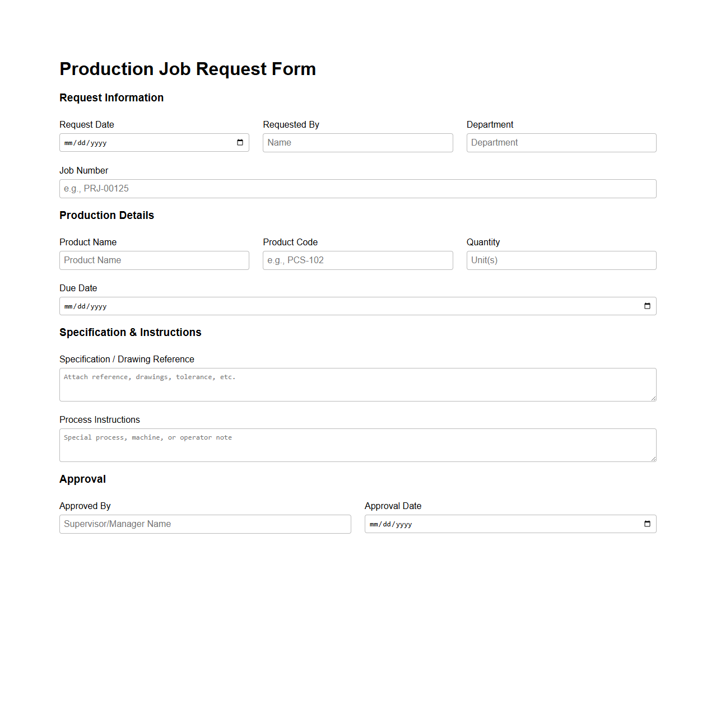
Task: Click the Job Number field showing PRJ-00125 example
Action: 357,189
